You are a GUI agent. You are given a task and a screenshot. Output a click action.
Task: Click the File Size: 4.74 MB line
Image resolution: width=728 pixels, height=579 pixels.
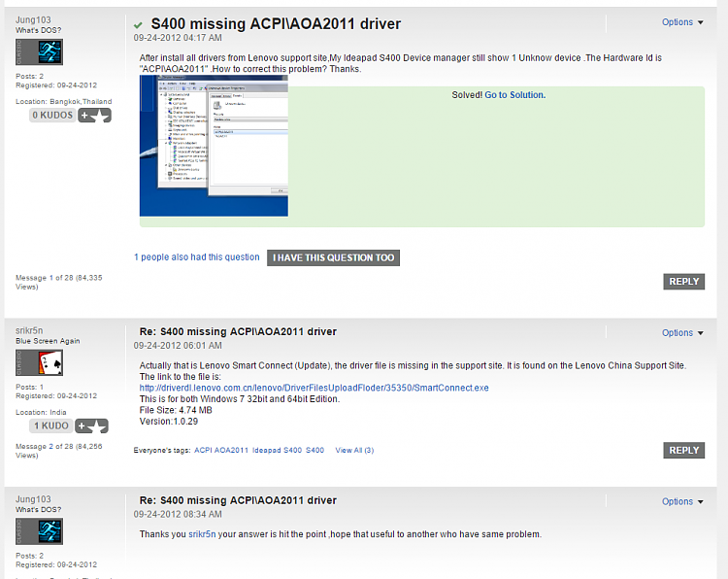(x=176, y=410)
